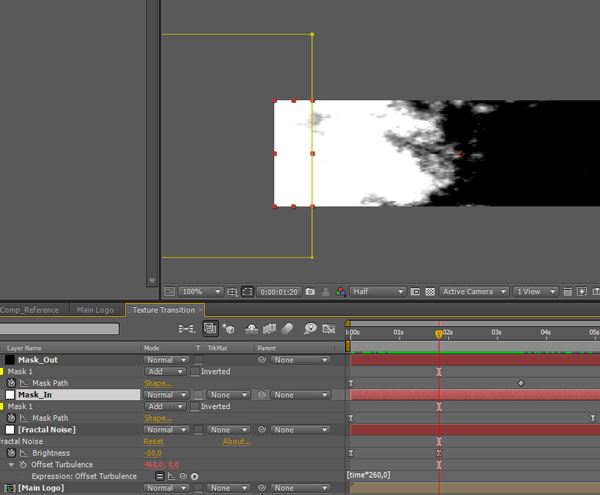Click the Brightness stopwatch icon
The width and height of the screenshot is (600, 495).
pyautogui.click(x=13, y=453)
